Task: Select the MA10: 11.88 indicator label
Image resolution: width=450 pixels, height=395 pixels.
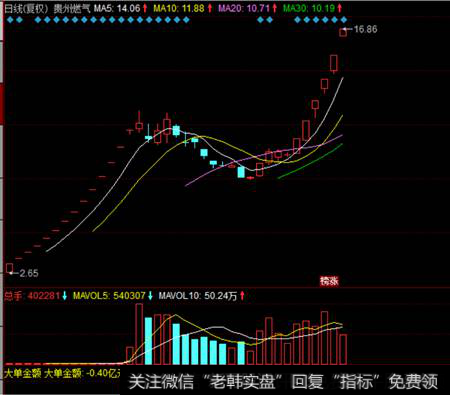Action: pyautogui.click(x=179, y=8)
